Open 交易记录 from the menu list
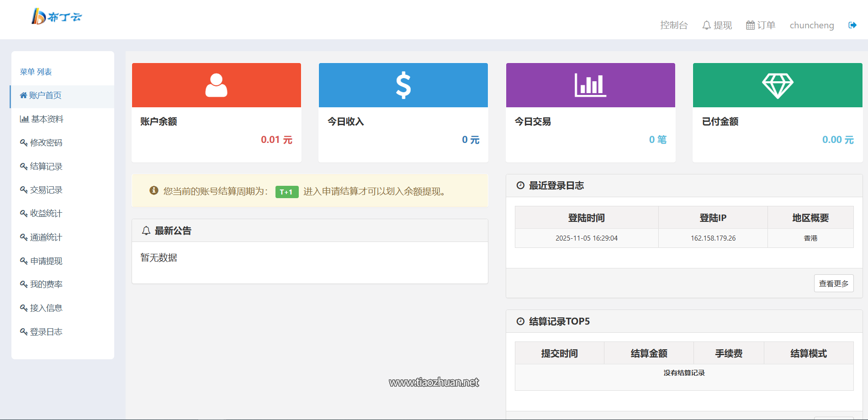This screenshot has height=420, width=868. (46, 190)
